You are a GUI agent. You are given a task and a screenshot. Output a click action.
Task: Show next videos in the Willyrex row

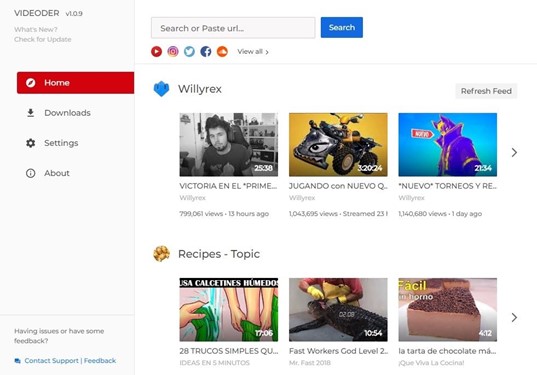coord(514,152)
